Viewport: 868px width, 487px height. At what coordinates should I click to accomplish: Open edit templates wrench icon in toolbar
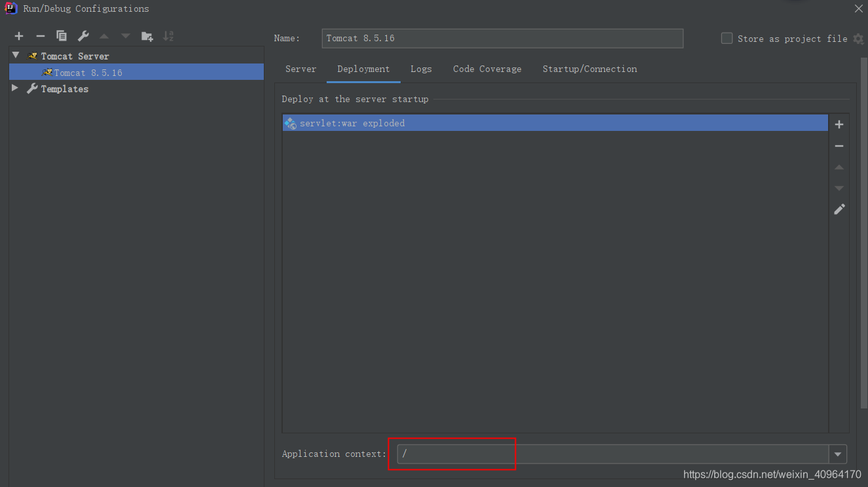coord(83,36)
